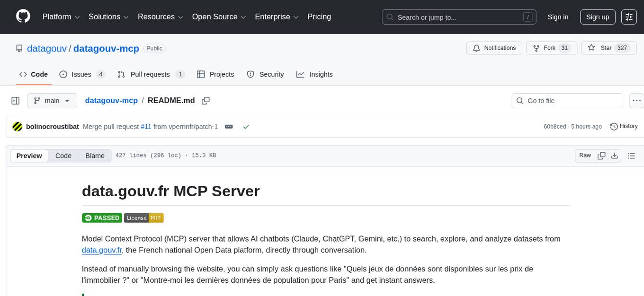Toggle the file tree side panel
This screenshot has height=296, width=644.
click(16, 100)
